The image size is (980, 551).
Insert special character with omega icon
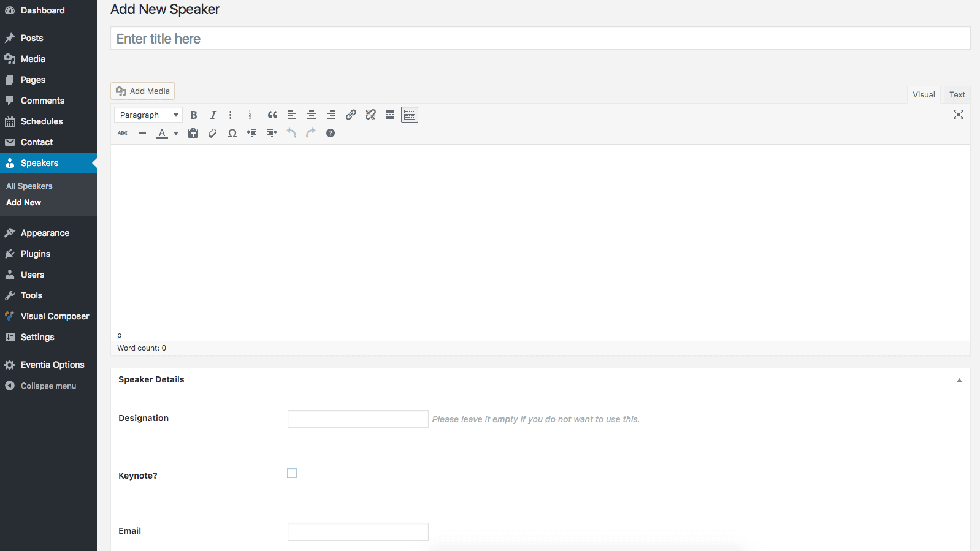click(232, 134)
